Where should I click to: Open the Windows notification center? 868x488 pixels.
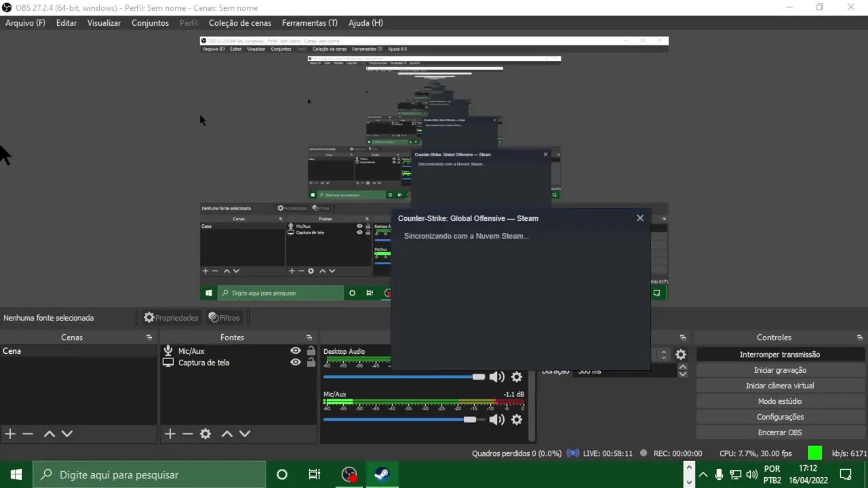pyautogui.click(x=846, y=474)
